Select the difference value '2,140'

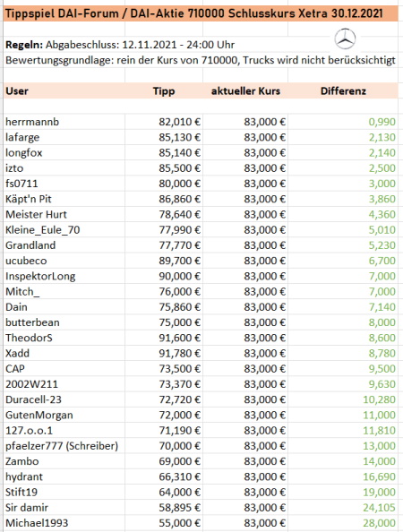click(382, 152)
